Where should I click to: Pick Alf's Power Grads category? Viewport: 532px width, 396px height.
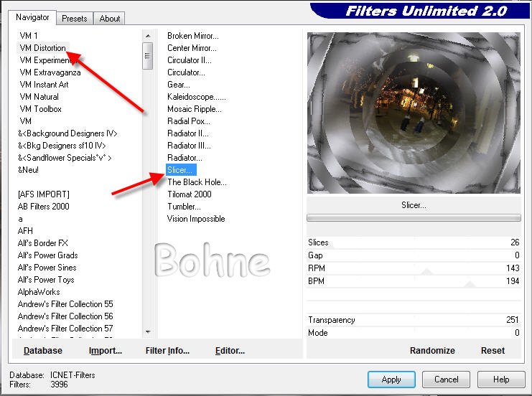(x=47, y=255)
